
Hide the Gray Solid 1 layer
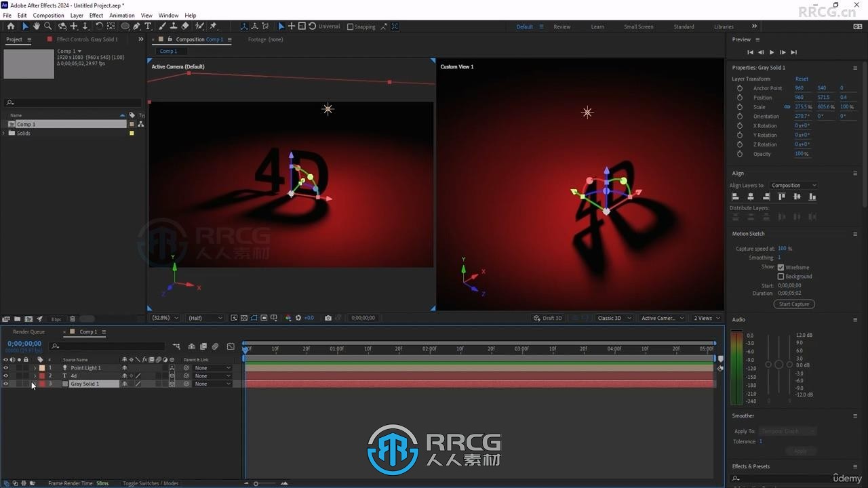(x=5, y=384)
